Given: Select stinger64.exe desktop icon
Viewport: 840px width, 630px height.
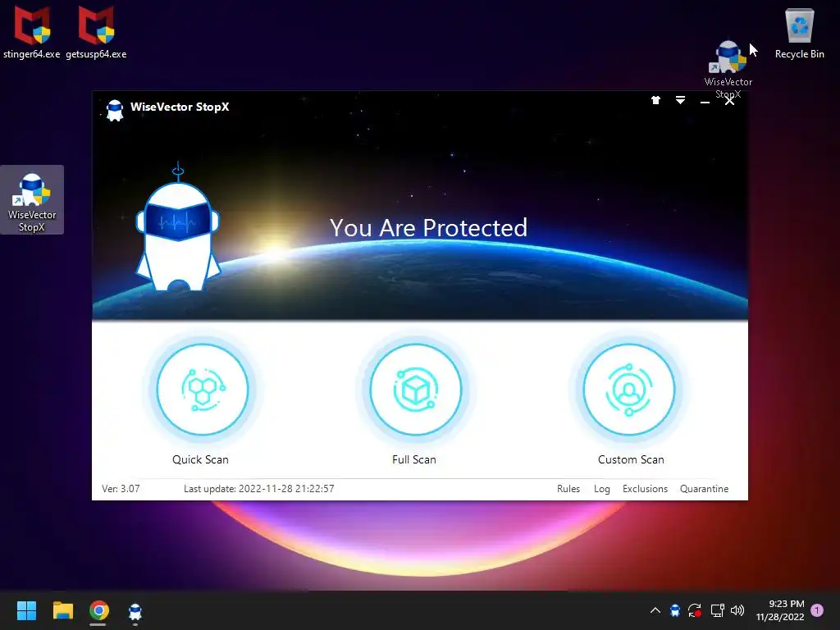Looking at the screenshot, I should click(x=32, y=32).
